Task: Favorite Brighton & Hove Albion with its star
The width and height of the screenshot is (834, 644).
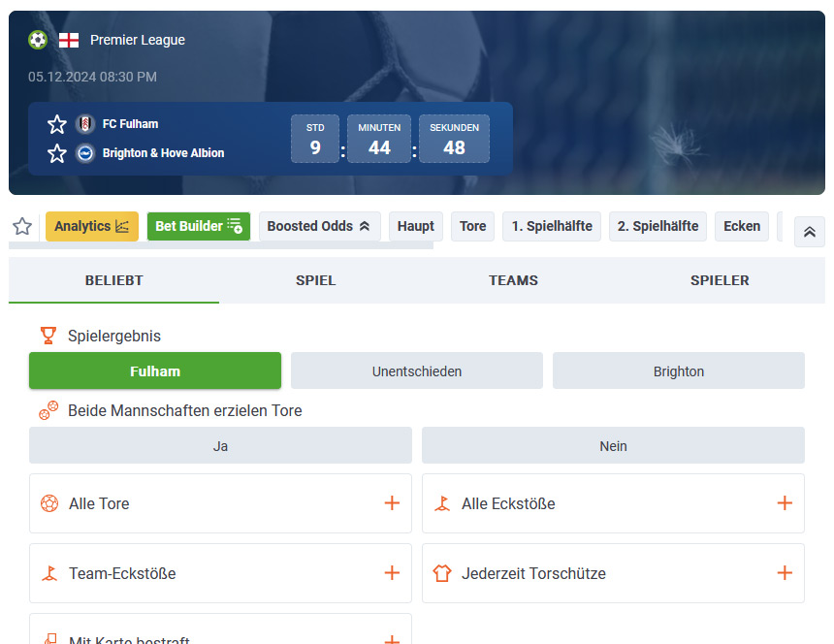Action: click(57, 153)
